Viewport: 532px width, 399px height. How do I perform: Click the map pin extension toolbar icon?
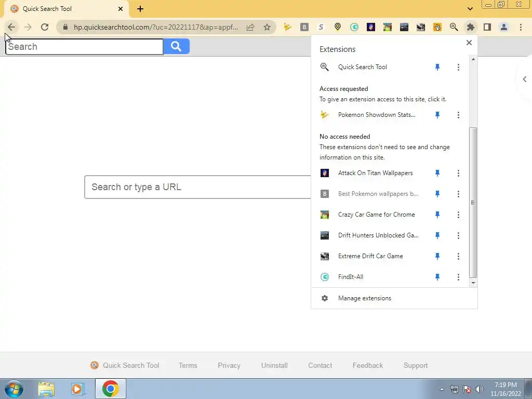pos(338,27)
